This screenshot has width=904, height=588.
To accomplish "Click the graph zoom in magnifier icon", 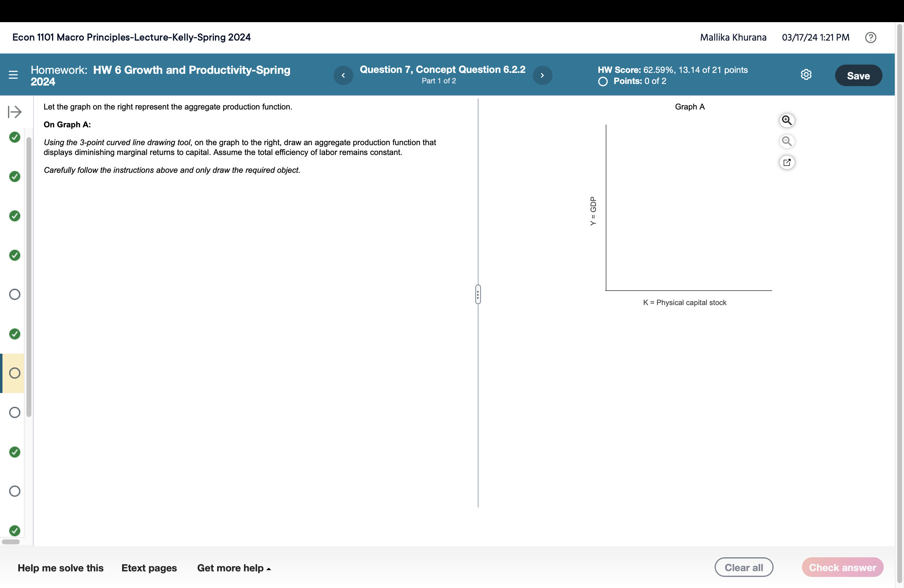I will [x=787, y=121].
